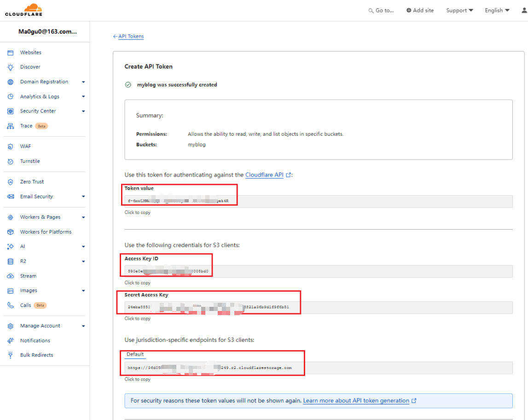Viewport: 528px width, 420px height.
Task: Expand the Domain Registration submenu arrow
Action: (x=83, y=82)
